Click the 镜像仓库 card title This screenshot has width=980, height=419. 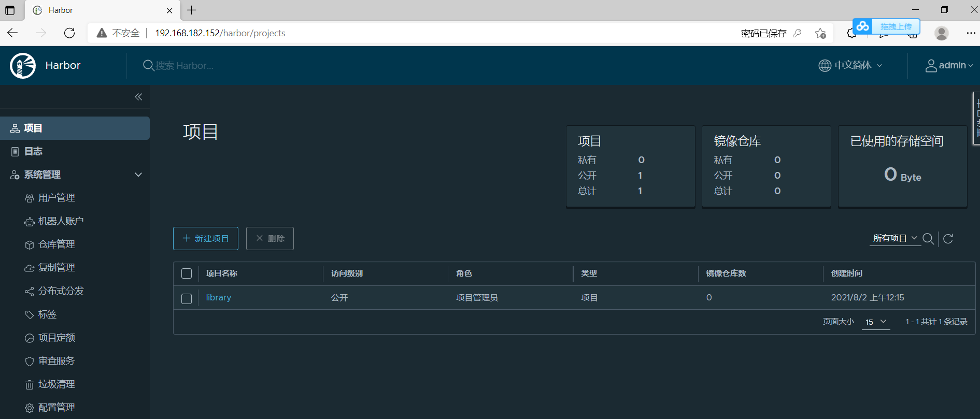coord(737,141)
